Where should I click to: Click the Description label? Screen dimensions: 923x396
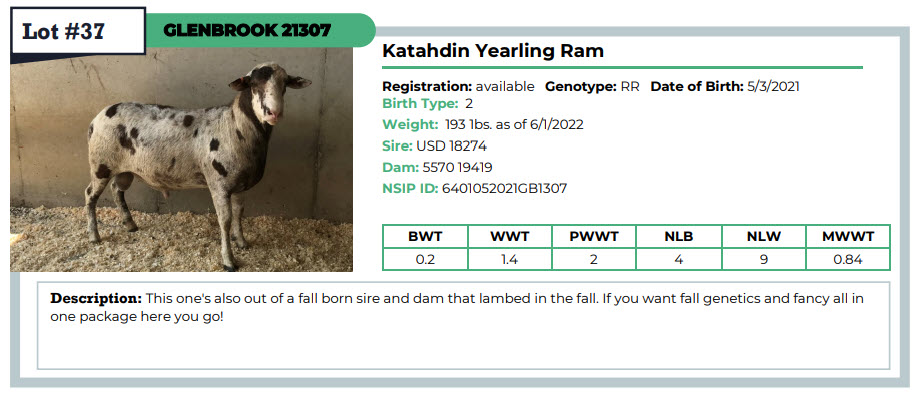96,298
